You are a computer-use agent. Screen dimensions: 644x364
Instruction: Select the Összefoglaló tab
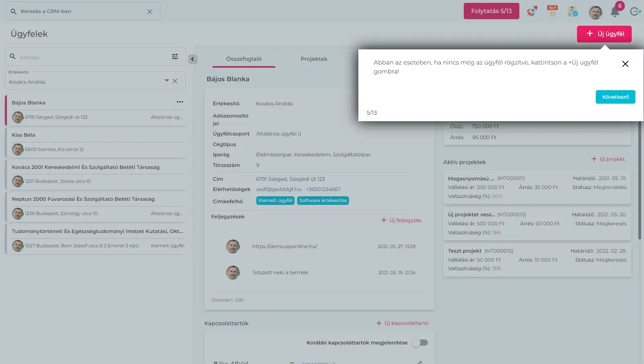[244, 59]
